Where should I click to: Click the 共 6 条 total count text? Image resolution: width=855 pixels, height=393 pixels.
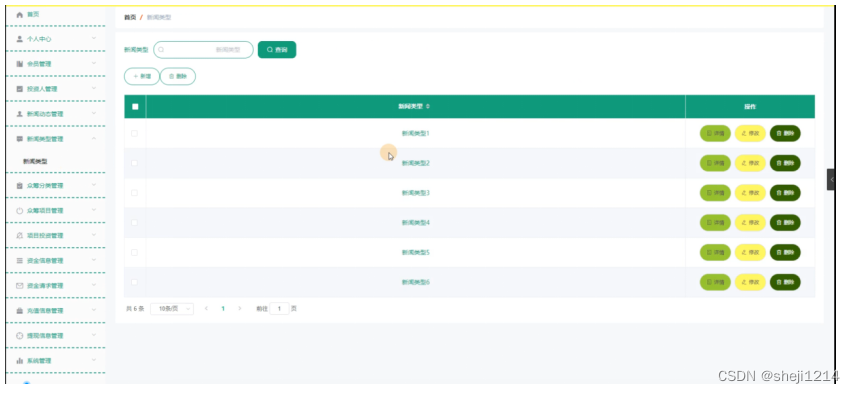click(135, 309)
